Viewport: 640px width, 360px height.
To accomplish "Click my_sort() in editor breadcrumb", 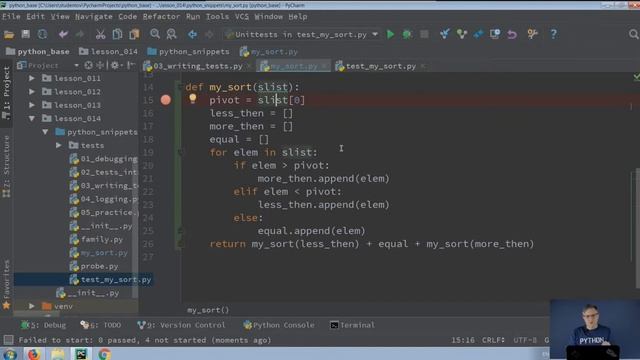I will coord(208,310).
